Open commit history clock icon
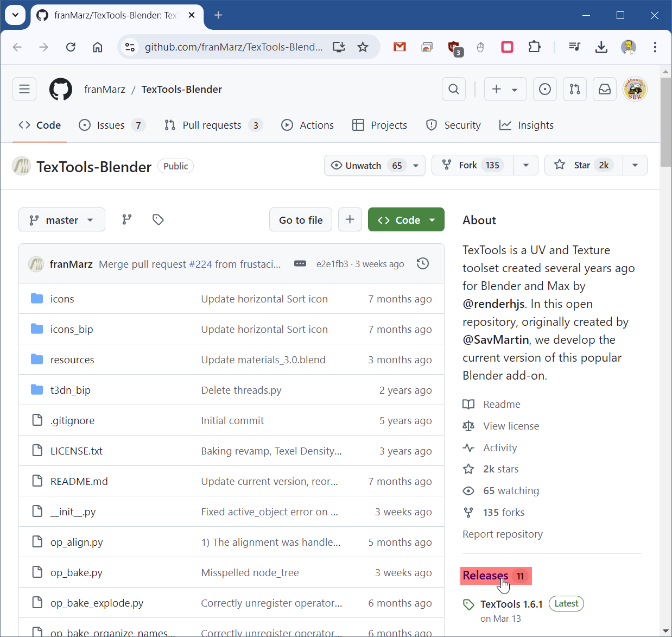 point(423,264)
